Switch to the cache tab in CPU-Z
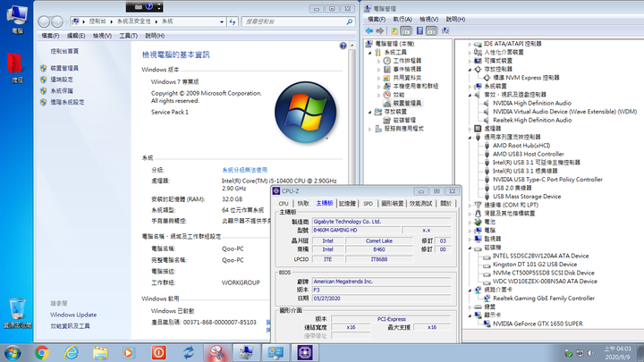Screen dimensions: 644x362 [303, 204]
